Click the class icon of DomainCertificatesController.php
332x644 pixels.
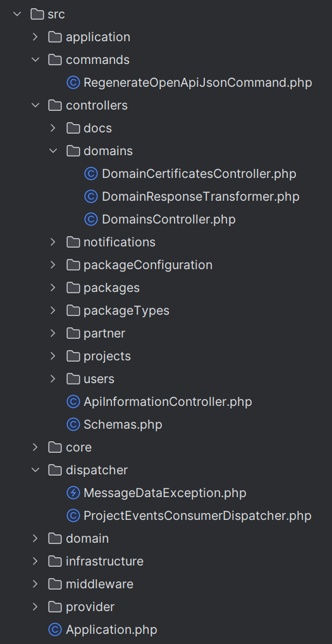(90, 174)
